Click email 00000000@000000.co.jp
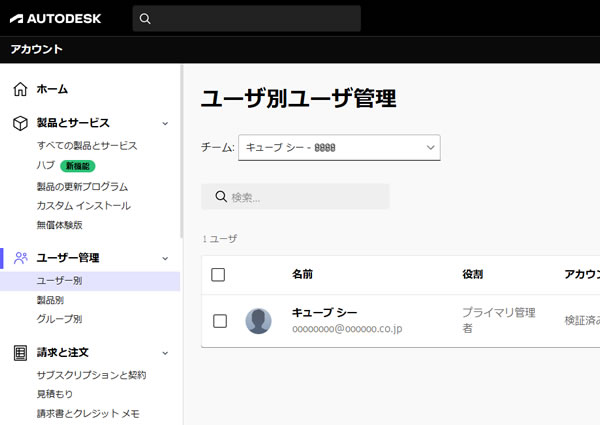 [x=347, y=329]
